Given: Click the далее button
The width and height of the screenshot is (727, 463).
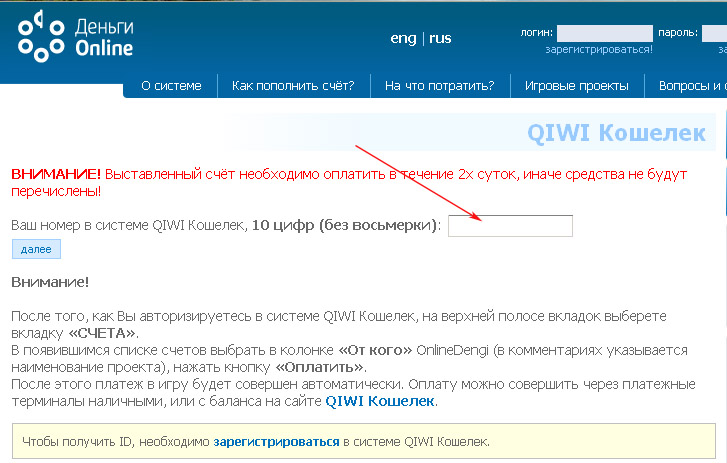Looking at the screenshot, I should (x=36, y=249).
